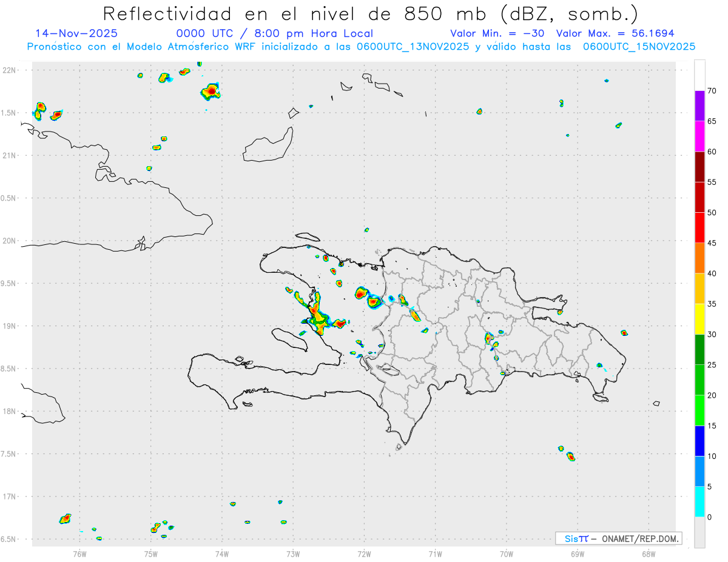Click the '5' value on the color scale

[709, 487]
